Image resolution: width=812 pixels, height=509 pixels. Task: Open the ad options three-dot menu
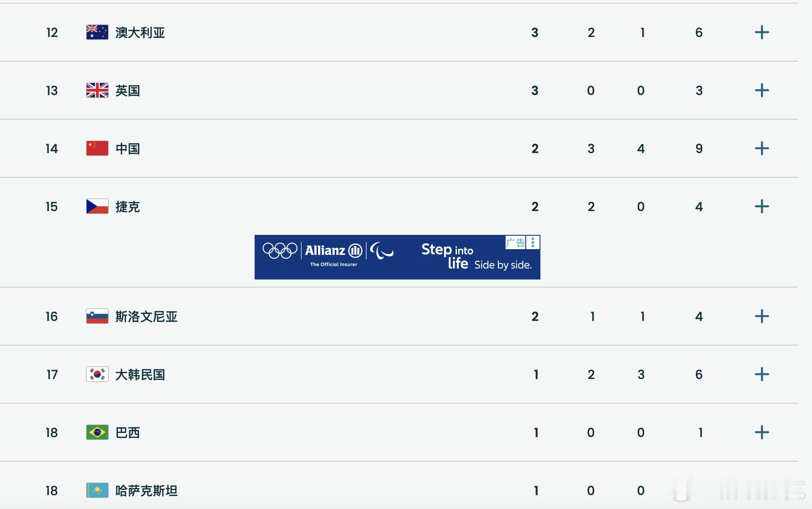(533, 242)
